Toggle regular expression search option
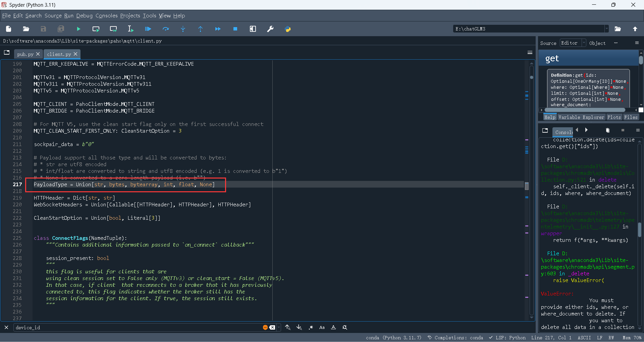The width and height of the screenshot is (644, 342). pos(311,328)
